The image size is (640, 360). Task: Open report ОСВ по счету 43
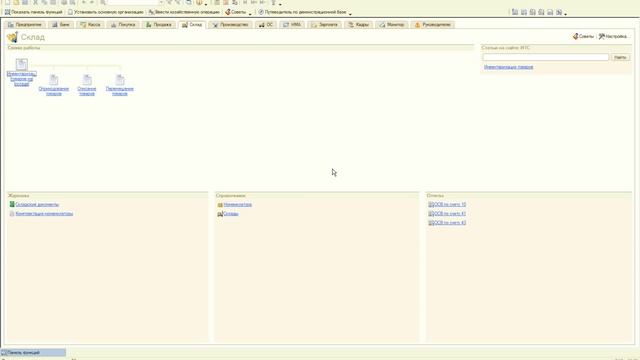[x=450, y=223]
